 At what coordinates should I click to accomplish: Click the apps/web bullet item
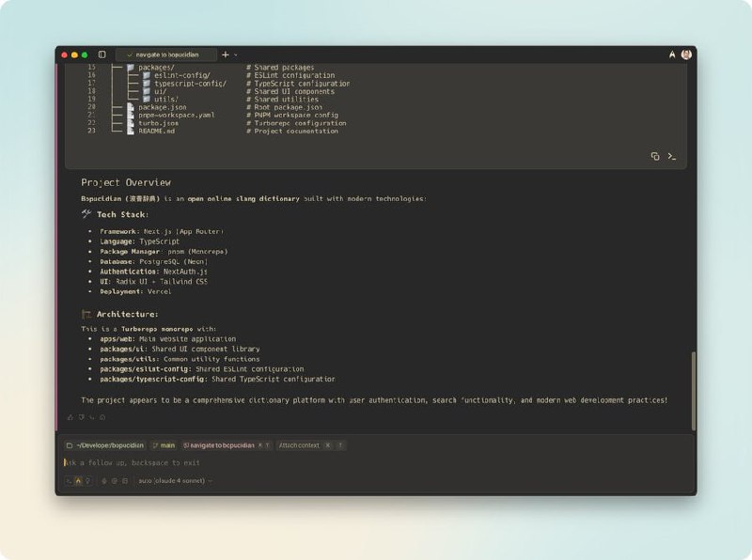(x=168, y=339)
